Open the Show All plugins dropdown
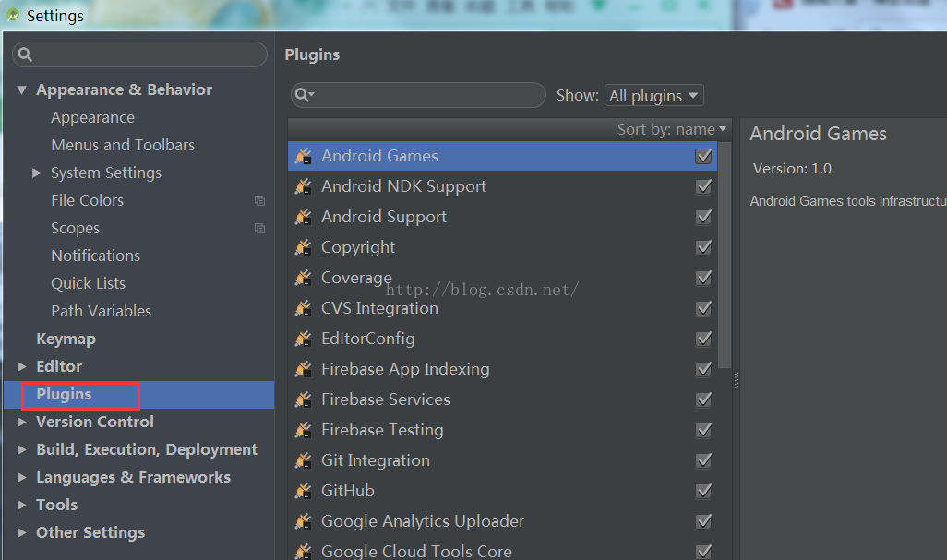Viewport: 947px width, 560px height. [654, 95]
